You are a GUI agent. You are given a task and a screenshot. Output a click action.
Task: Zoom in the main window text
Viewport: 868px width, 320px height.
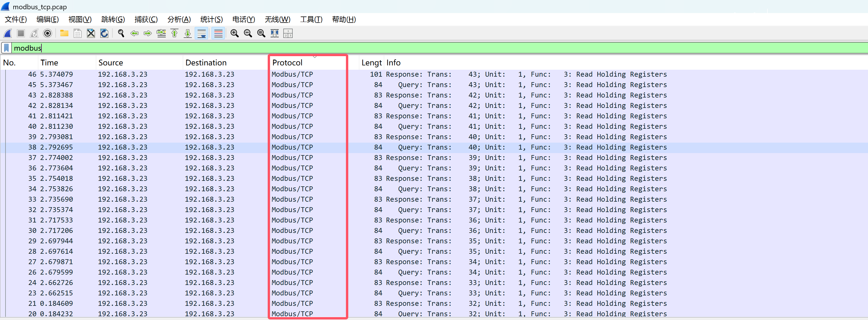[x=234, y=33]
